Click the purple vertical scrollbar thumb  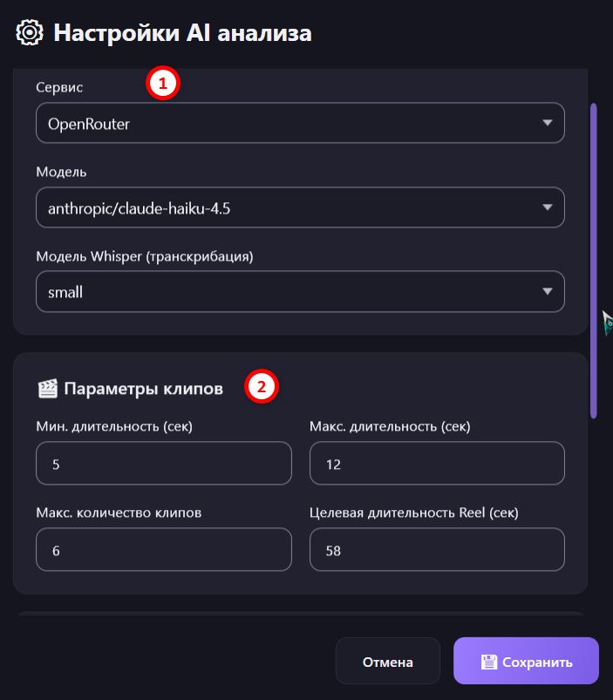click(x=593, y=261)
